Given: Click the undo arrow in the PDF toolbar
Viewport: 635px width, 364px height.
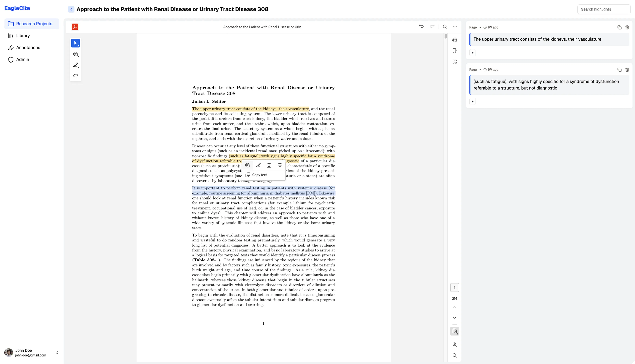Looking at the screenshot, I should coord(421,26).
